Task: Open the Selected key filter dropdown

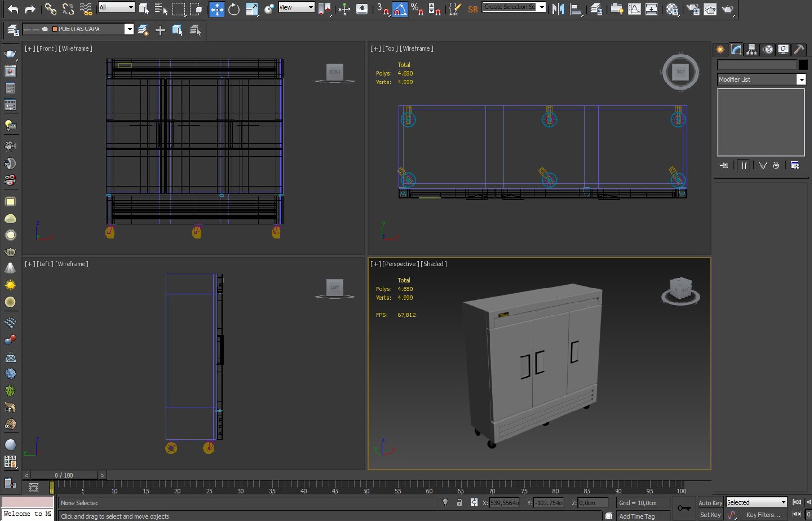Action: (x=756, y=502)
